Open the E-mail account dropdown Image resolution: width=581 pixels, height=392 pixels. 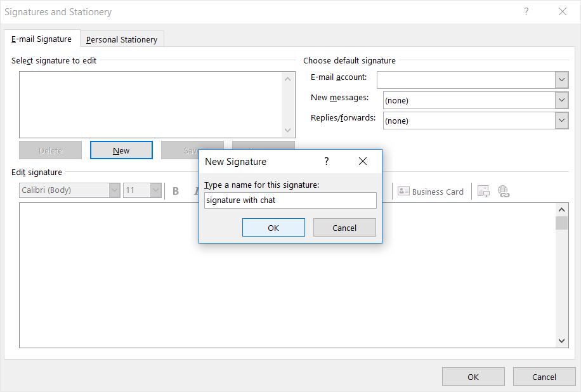click(x=561, y=80)
